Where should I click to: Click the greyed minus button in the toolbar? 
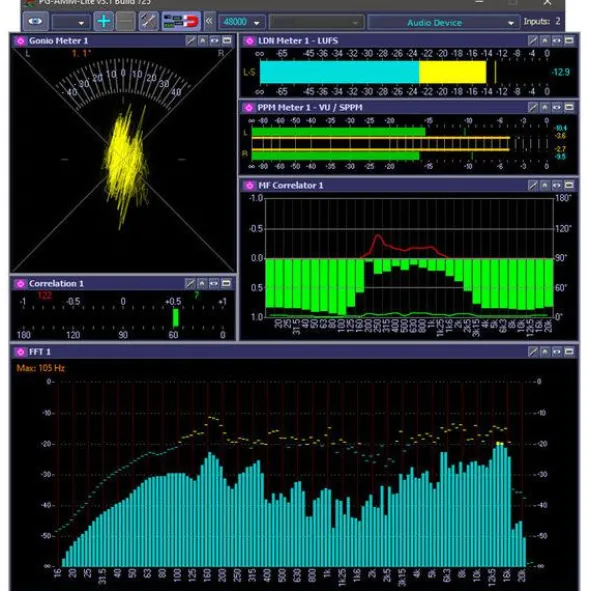tap(126, 21)
